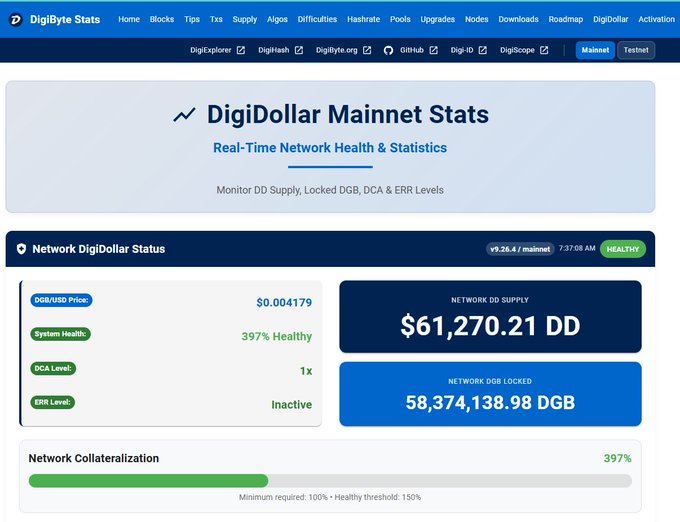The width and height of the screenshot is (680, 522).
Task: Click the external-link icon next to Digi-ID
Action: point(483,50)
